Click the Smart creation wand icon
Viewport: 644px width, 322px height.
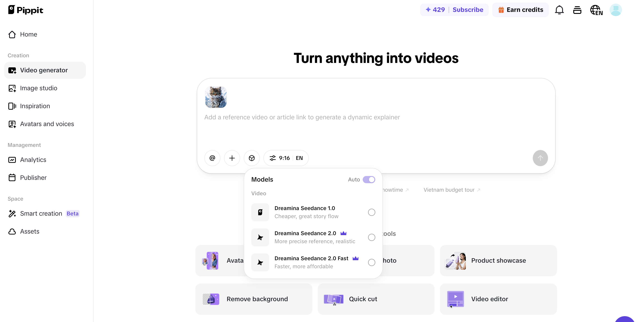pyautogui.click(x=12, y=213)
